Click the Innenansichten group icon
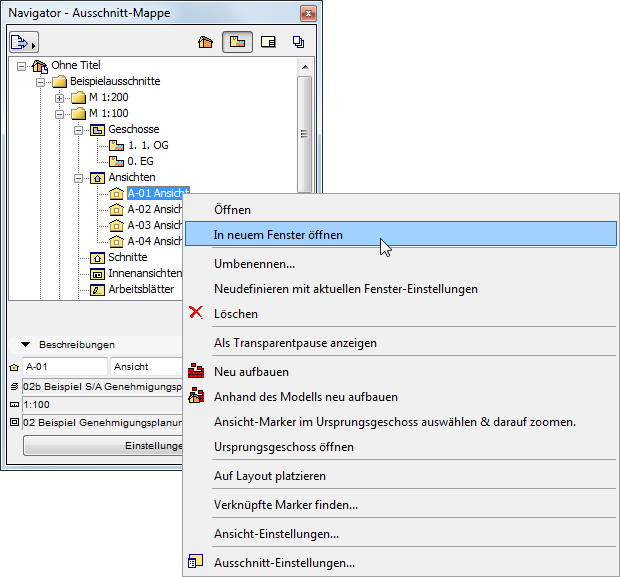 [x=97, y=274]
